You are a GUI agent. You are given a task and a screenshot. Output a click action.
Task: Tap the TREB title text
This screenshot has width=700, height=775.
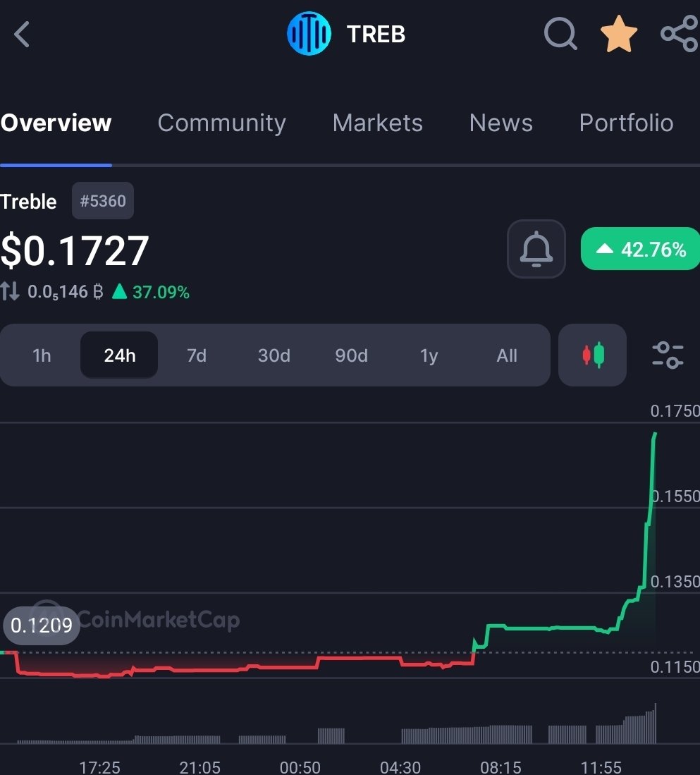pos(376,34)
